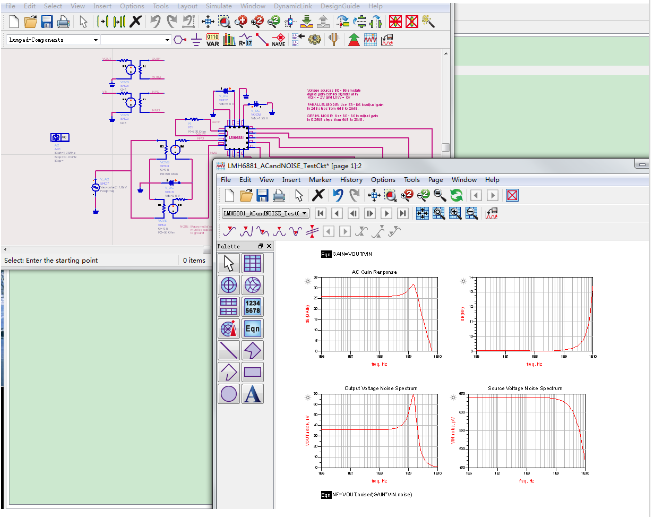Insert port pin icon in schematic toolbar
651x517 pixels.
179,39
